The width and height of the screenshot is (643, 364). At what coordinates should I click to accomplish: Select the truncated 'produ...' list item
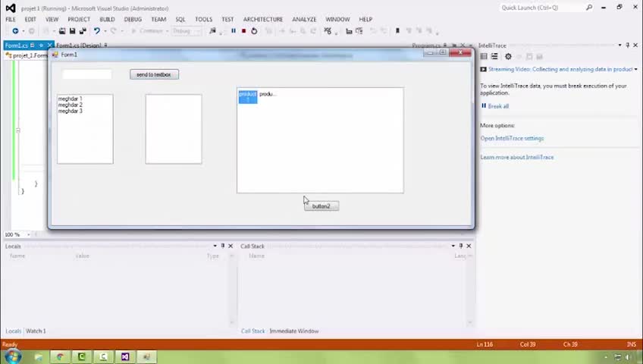point(268,94)
